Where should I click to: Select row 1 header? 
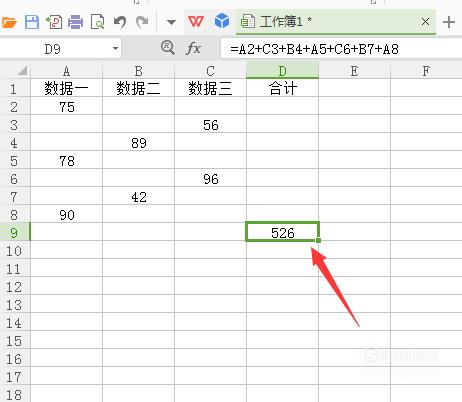15,89
